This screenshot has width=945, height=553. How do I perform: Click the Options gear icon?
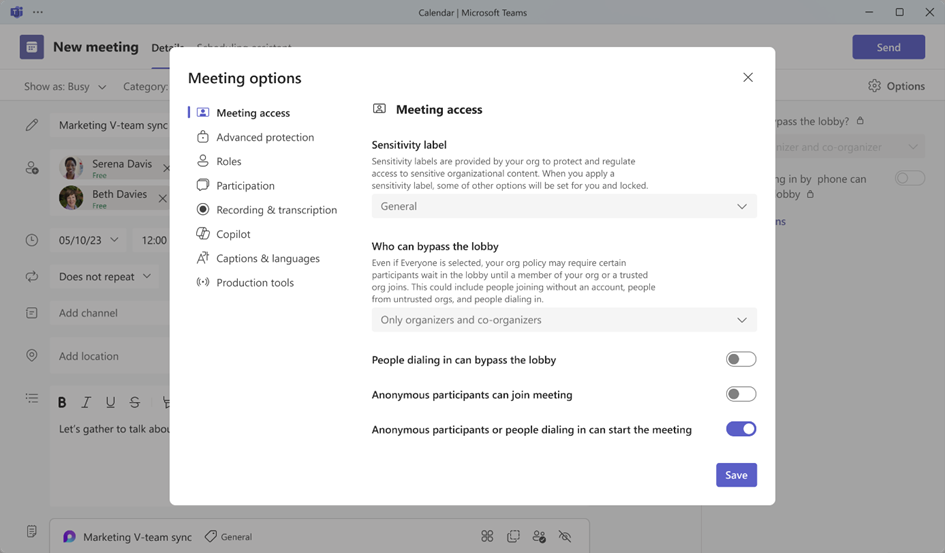tap(874, 86)
